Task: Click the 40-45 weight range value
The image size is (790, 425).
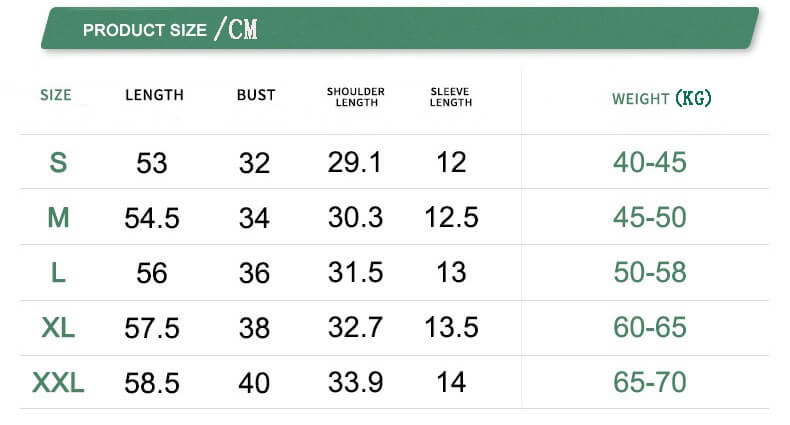Action: click(650, 162)
